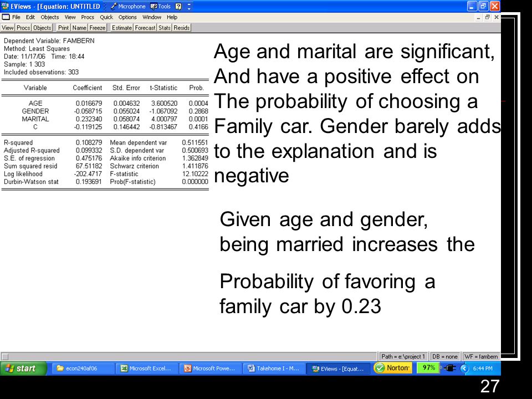Click the AGE coefficient 0.016679
The height and width of the screenshot is (399, 532).
coord(89,103)
